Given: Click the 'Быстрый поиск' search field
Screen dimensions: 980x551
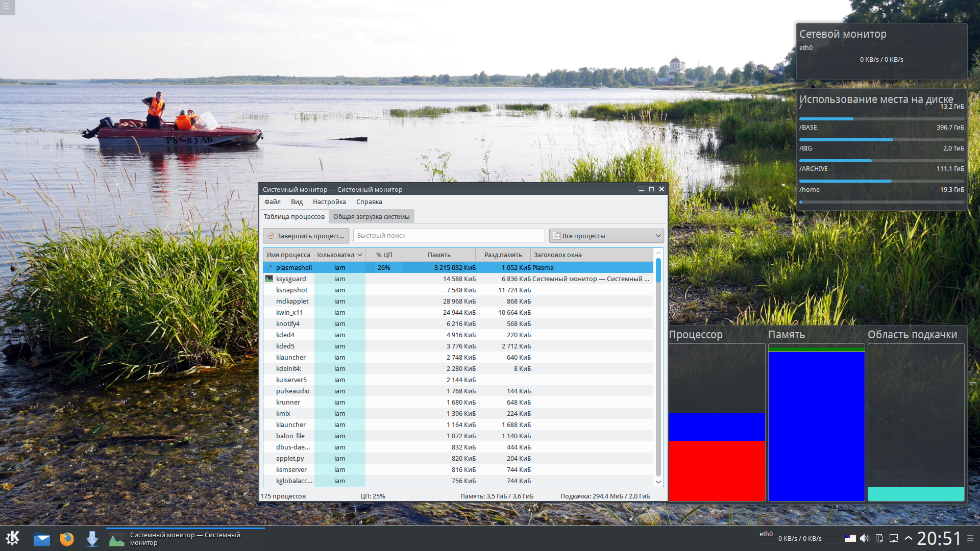Looking at the screenshot, I should click(x=449, y=236).
